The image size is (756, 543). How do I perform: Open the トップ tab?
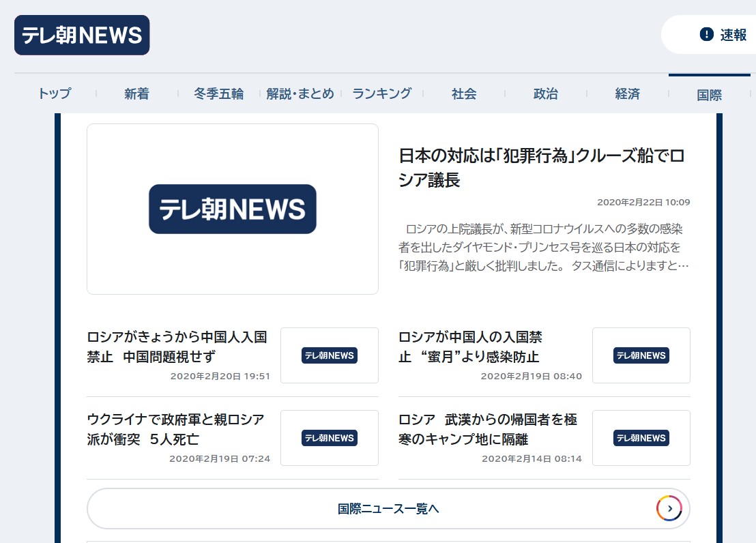pos(55,94)
